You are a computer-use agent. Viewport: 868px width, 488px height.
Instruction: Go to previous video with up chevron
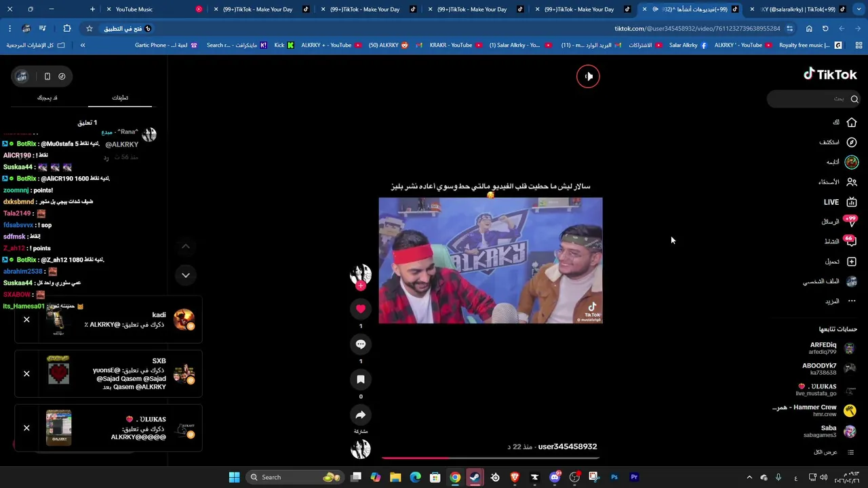coord(186,247)
